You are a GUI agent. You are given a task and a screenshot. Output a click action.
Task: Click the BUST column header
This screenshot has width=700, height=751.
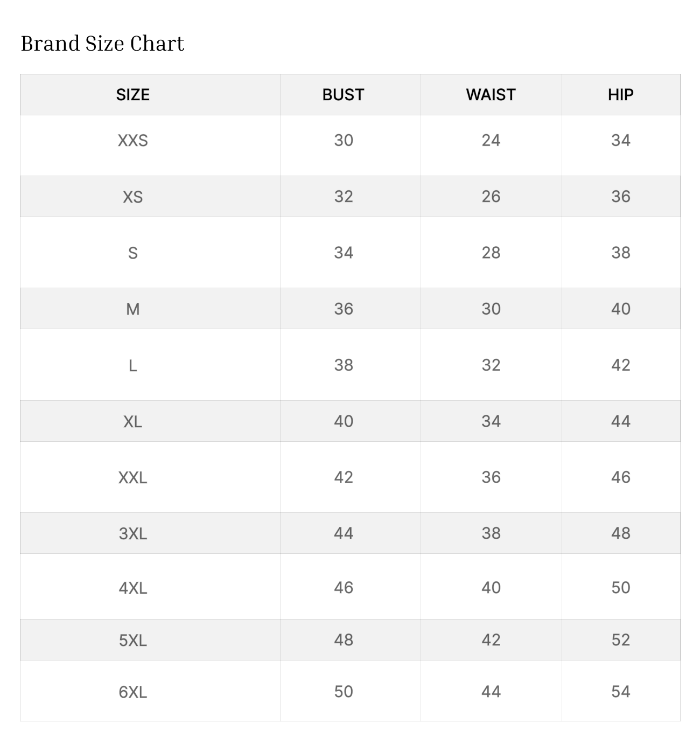pyautogui.click(x=343, y=95)
